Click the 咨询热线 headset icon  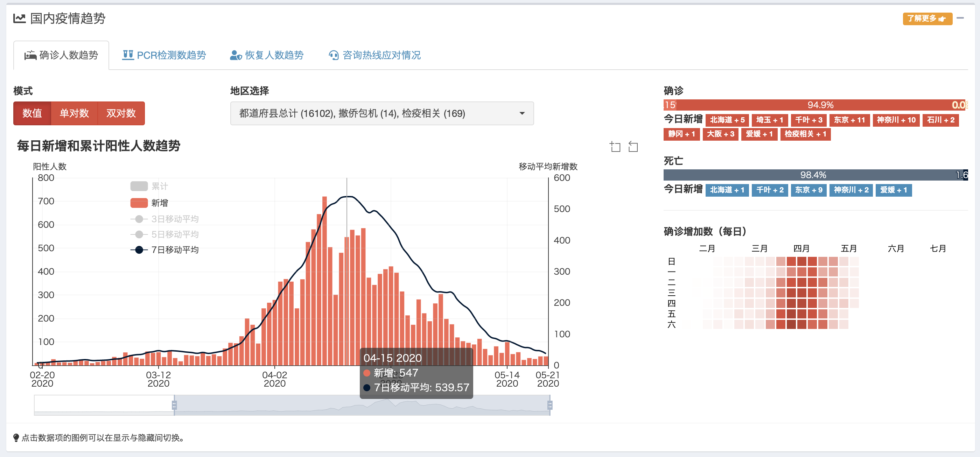tap(334, 56)
